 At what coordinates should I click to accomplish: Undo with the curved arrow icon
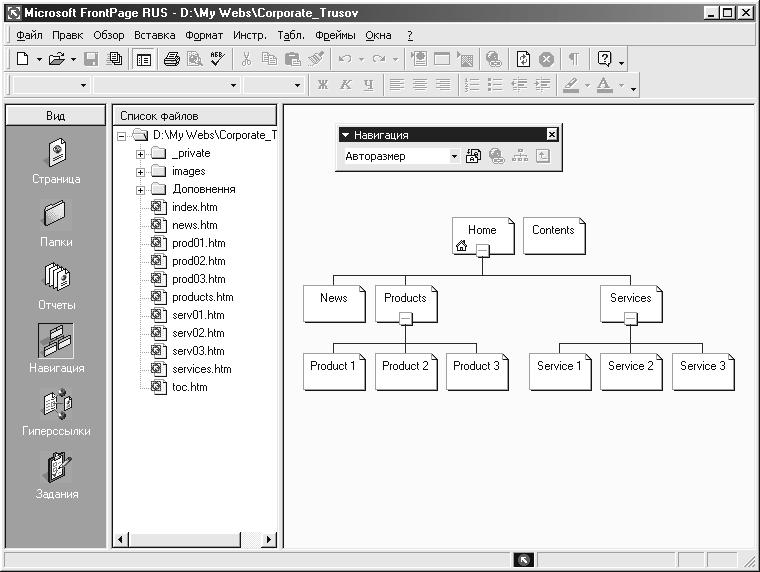click(345, 59)
